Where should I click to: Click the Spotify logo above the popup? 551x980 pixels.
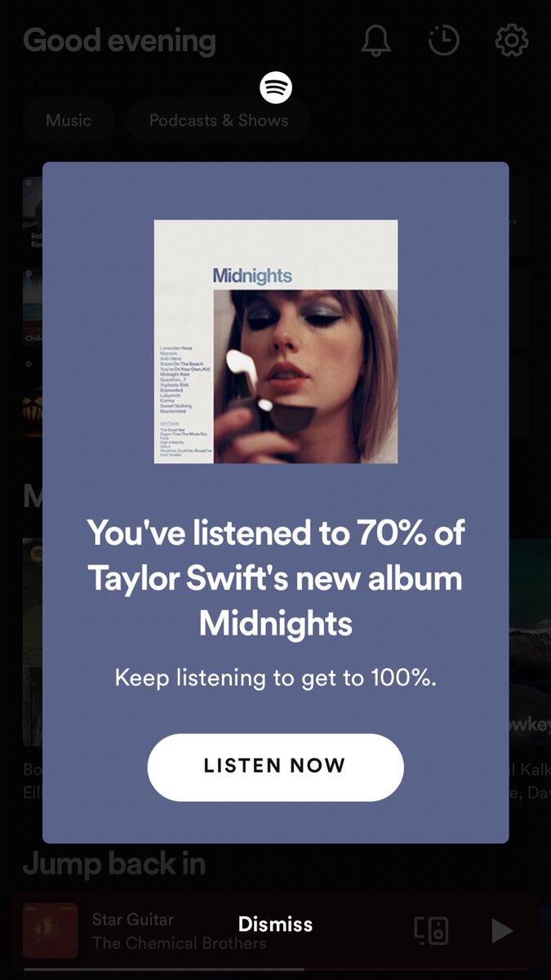click(276, 87)
